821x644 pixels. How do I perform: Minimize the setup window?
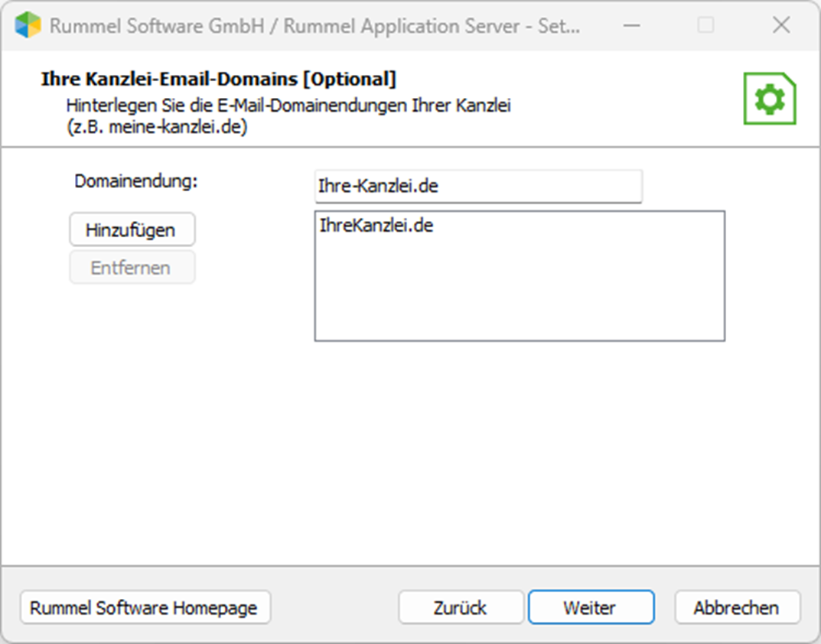pos(632,25)
